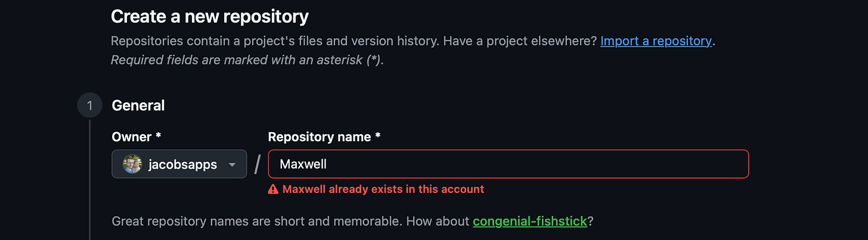Click the jacobsapps profile avatar

(x=132, y=164)
